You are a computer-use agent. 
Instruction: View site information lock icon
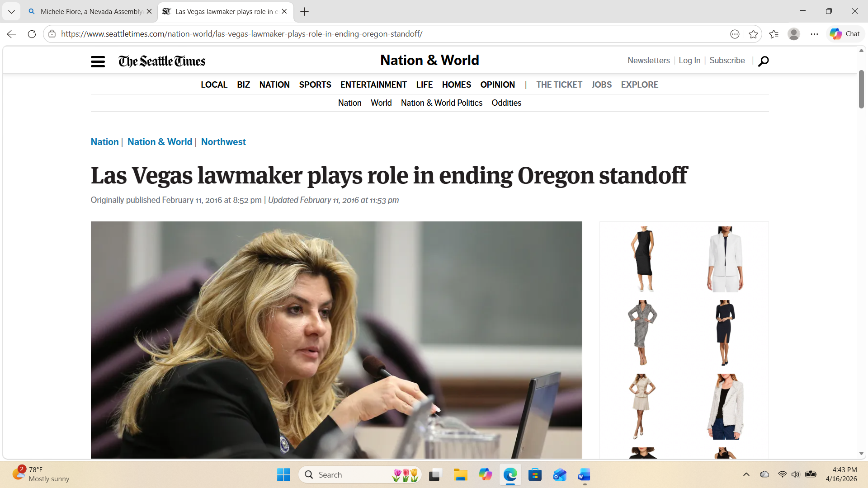coord(52,34)
